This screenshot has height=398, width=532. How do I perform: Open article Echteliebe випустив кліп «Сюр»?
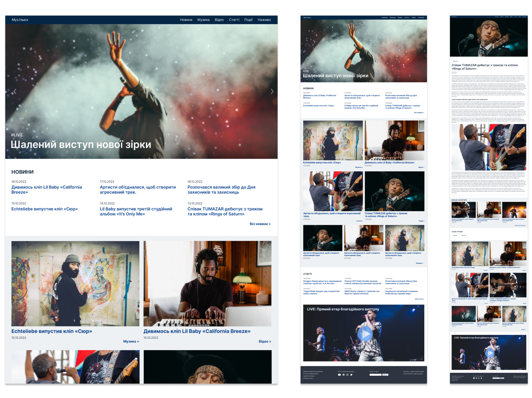pos(52,331)
